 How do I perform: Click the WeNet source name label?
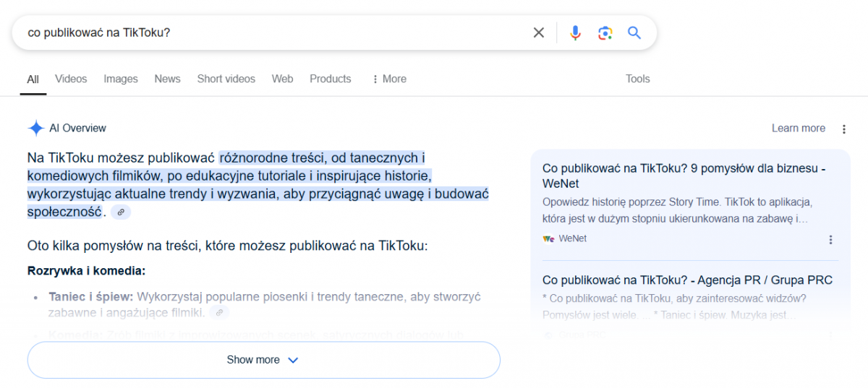573,239
